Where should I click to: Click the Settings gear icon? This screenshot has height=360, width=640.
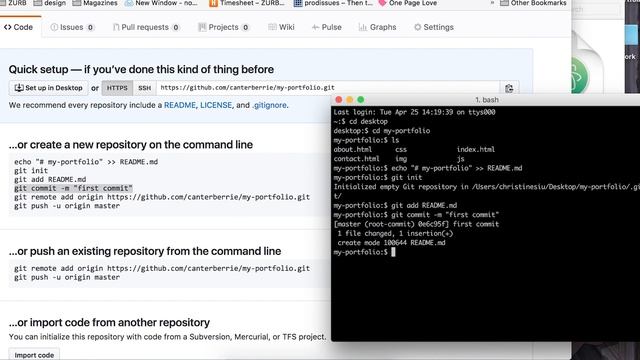point(417,27)
